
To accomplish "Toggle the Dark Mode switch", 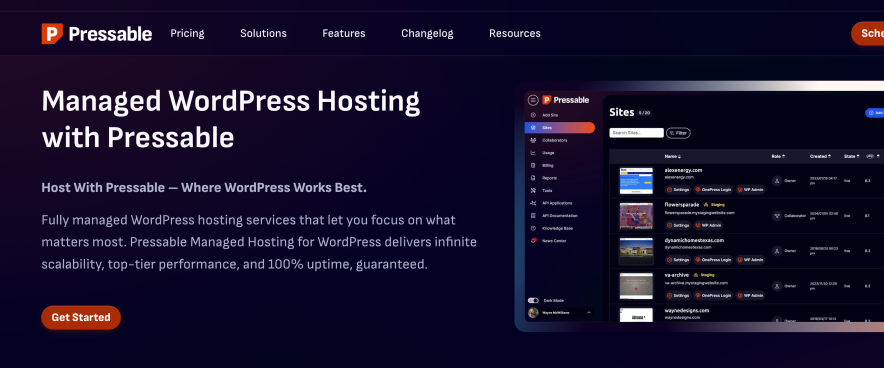I will coord(533,300).
